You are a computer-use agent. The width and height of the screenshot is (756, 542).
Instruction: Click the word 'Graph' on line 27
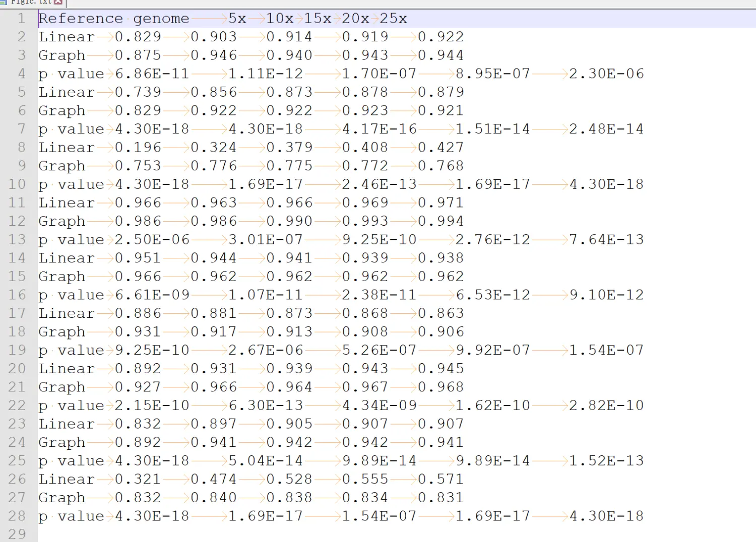62,498
